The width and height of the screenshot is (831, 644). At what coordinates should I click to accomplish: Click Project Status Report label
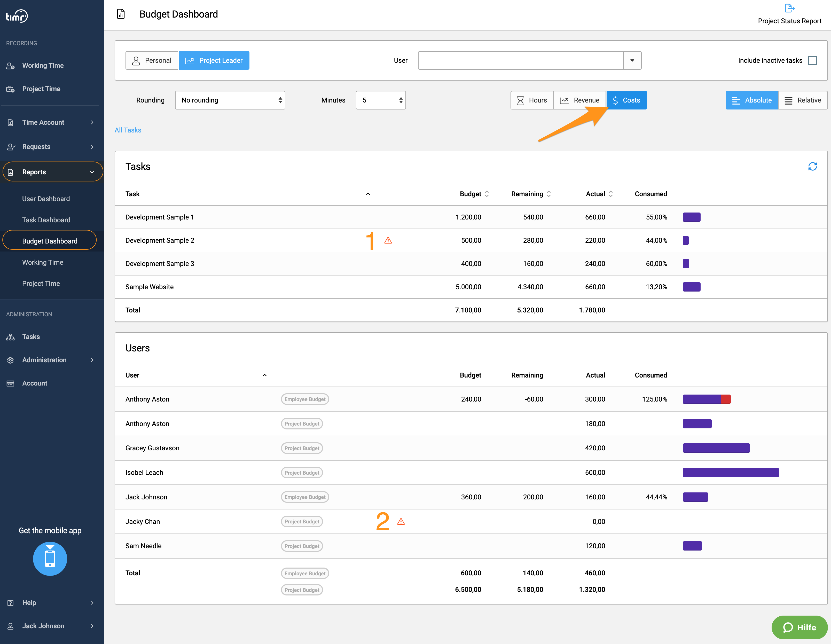789,21
